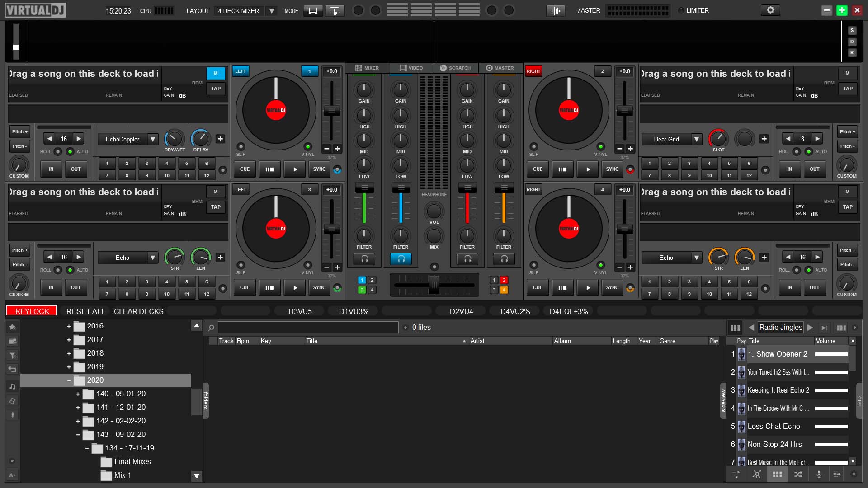Image resolution: width=868 pixels, height=488 pixels.
Task: Open the EchoDoppler effect dropdown
Action: (x=153, y=139)
